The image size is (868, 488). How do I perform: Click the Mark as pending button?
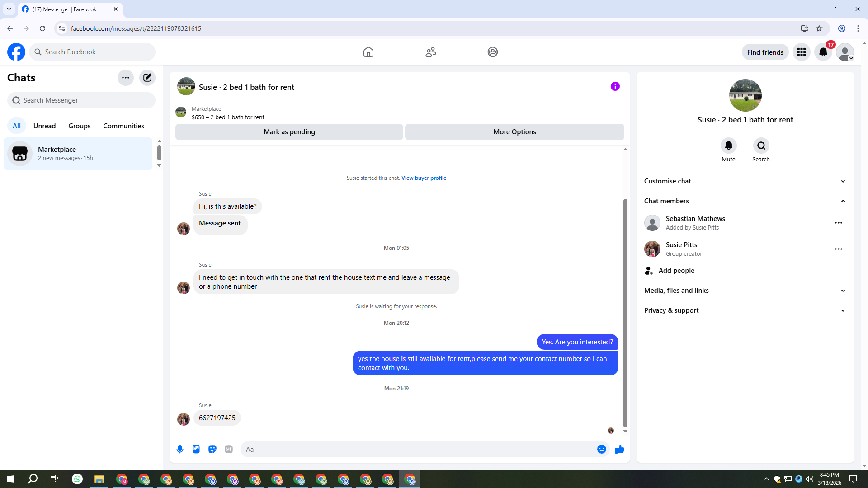[289, 132]
